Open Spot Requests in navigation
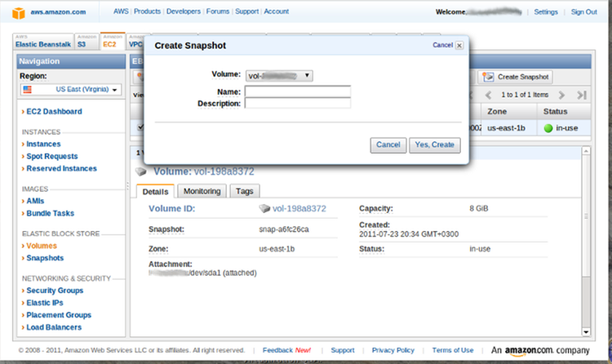The width and height of the screenshot is (612, 364). [x=52, y=156]
